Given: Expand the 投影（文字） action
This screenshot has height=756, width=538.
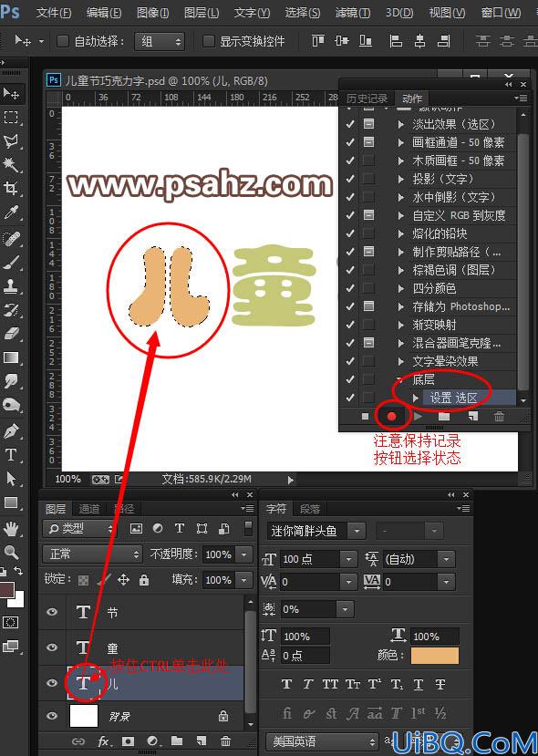Looking at the screenshot, I should [400, 179].
